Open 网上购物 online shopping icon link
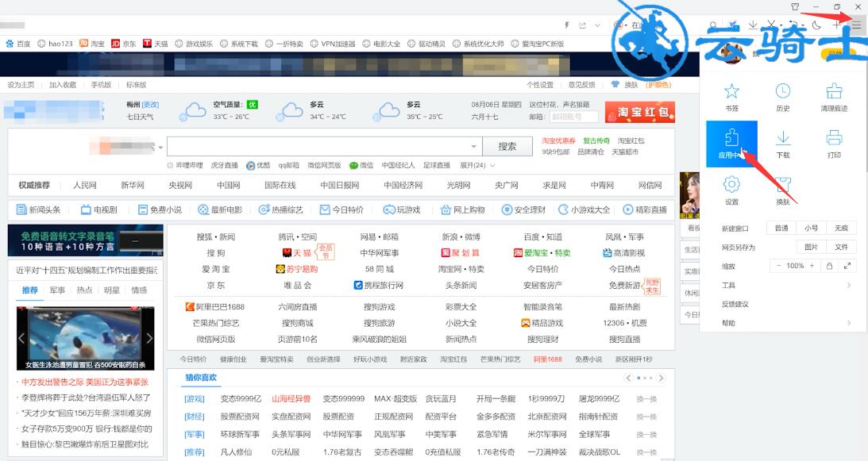The image size is (868, 461). point(462,209)
